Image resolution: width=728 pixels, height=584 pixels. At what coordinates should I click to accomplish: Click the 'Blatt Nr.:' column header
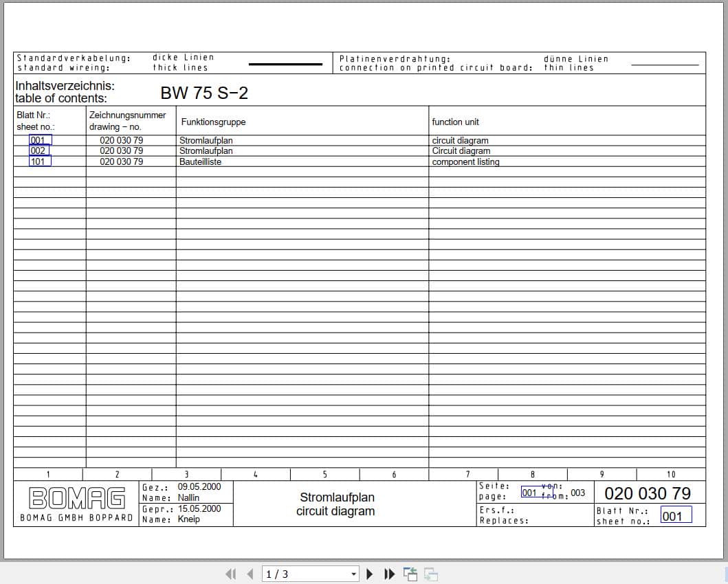coord(34,115)
